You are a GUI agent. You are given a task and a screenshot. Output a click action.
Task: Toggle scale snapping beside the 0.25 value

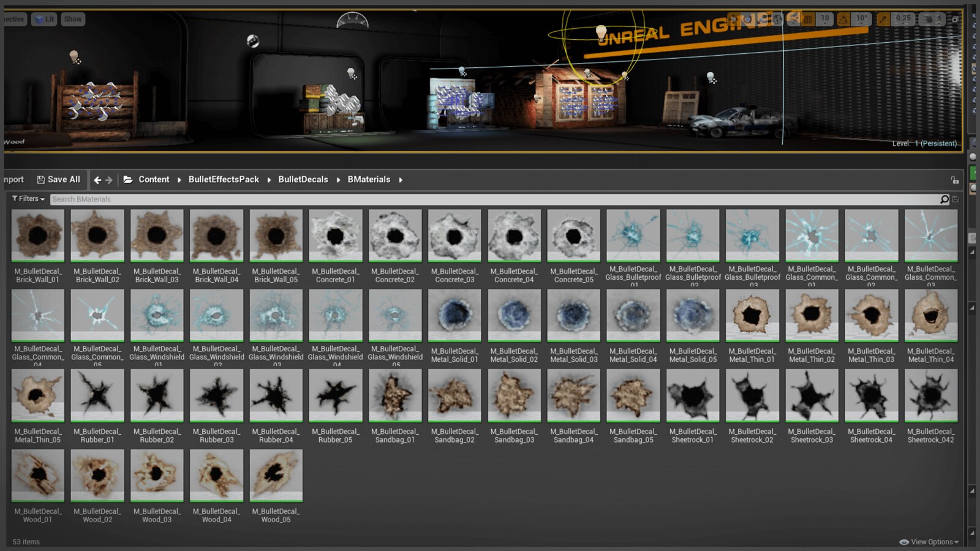(x=883, y=19)
